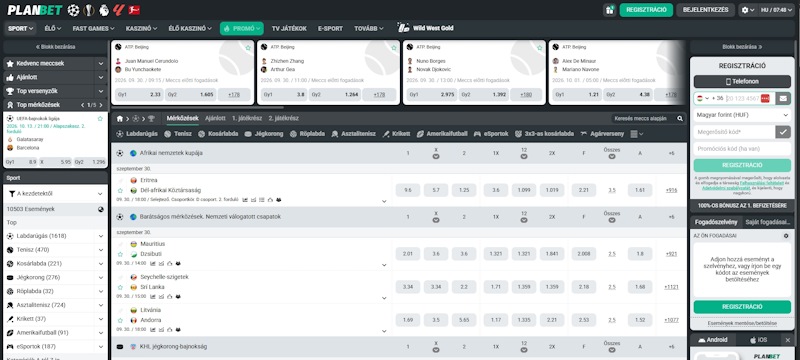The height and width of the screenshot is (360, 800).
Task: Click the email envelope registration icon
Action: point(783,98)
